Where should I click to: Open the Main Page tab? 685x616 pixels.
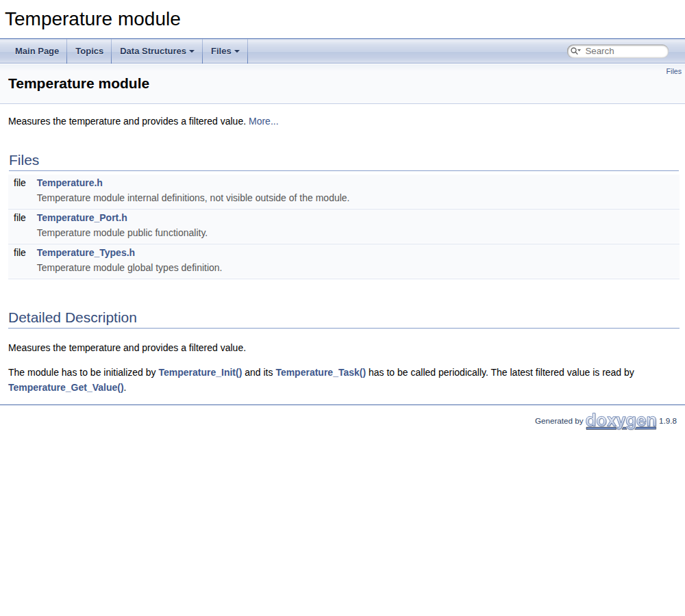click(x=37, y=51)
